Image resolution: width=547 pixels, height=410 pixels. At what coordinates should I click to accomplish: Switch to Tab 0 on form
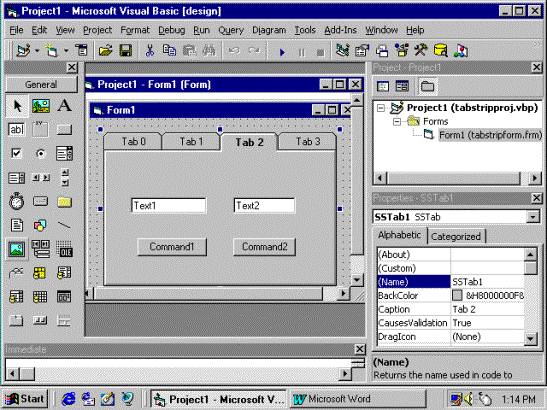point(133,142)
